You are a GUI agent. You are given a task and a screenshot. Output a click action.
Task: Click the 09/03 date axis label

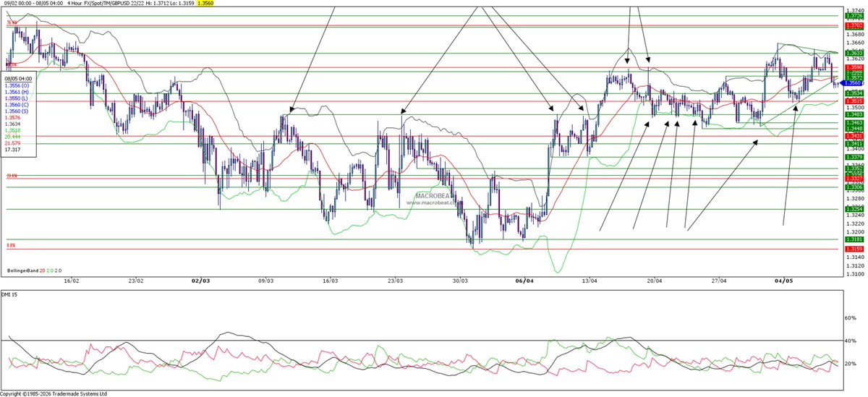(265, 279)
